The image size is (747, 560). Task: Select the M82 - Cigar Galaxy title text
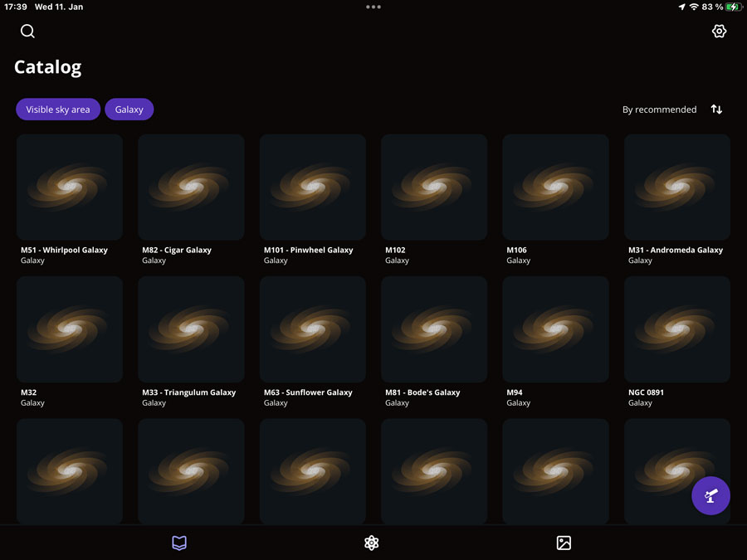tap(177, 250)
